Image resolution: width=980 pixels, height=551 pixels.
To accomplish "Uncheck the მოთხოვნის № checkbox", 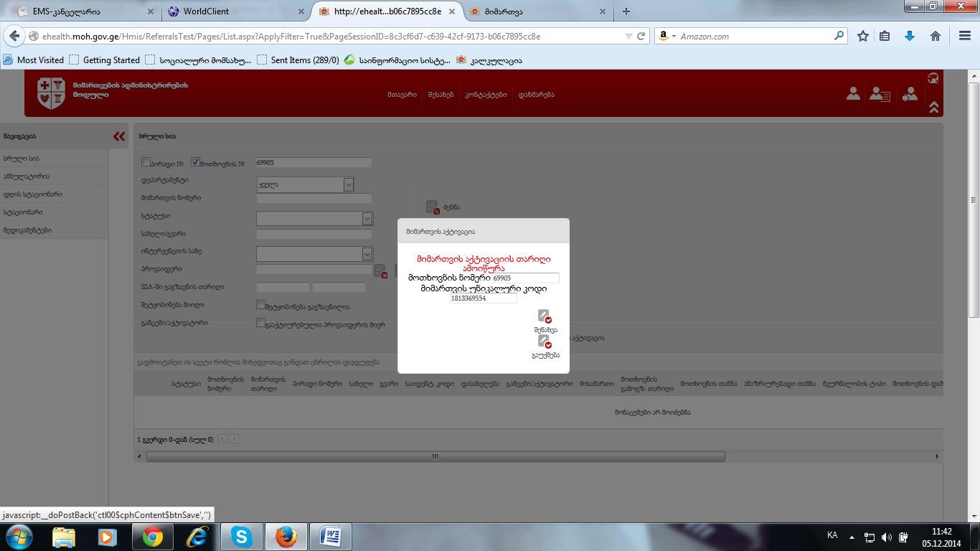I will 195,162.
